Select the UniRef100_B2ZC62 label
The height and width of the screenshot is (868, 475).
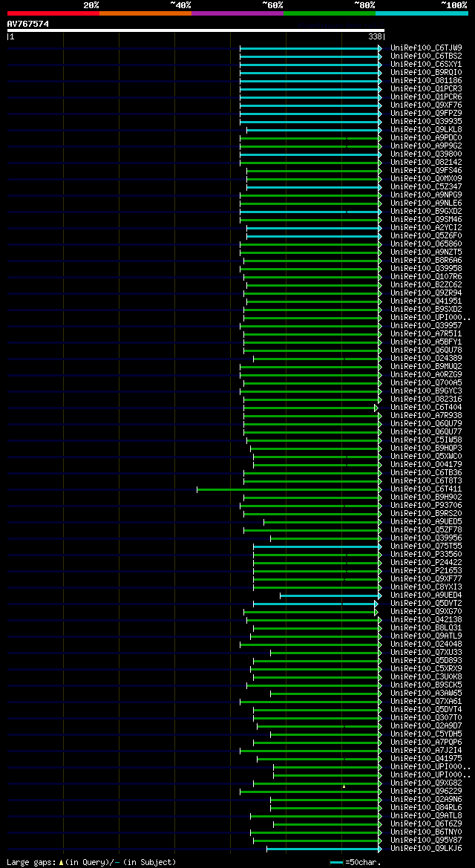426,284
